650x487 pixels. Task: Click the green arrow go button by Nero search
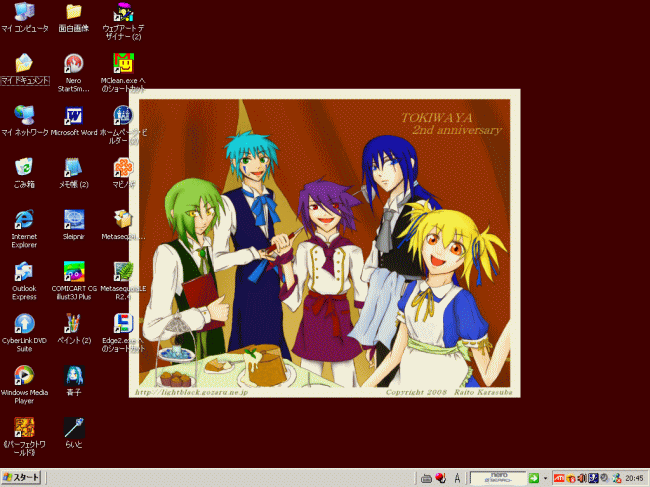[534, 478]
